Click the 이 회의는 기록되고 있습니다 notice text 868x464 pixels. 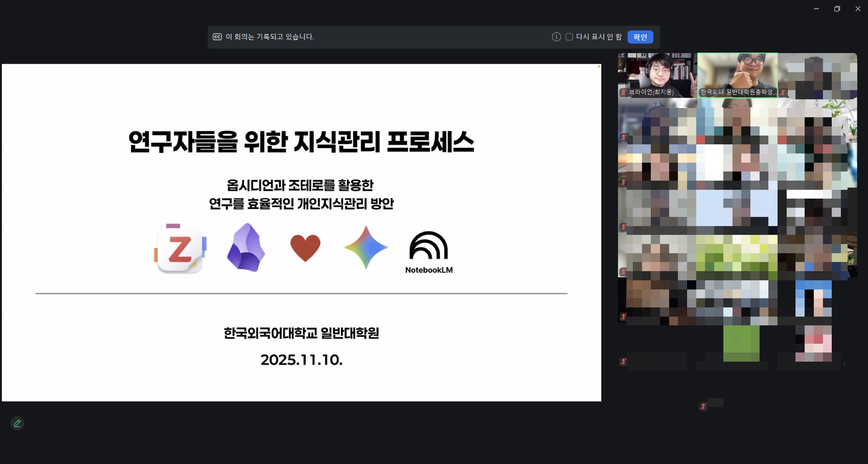(269, 37)
